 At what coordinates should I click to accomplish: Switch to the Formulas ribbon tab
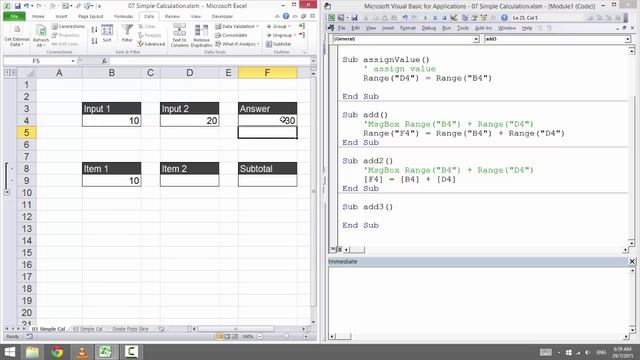(123, 16)
